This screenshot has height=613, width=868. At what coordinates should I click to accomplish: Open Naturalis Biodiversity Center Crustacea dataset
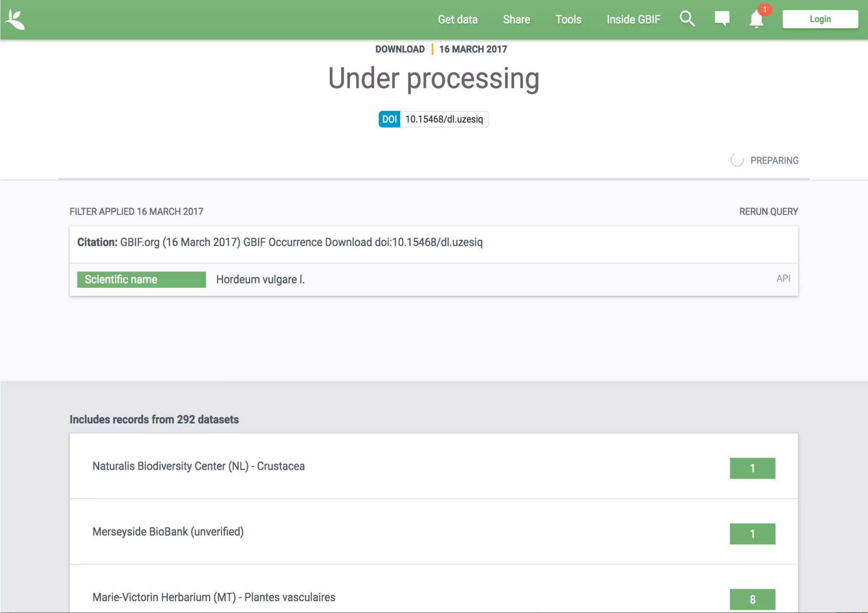click(x=198, y=466)
